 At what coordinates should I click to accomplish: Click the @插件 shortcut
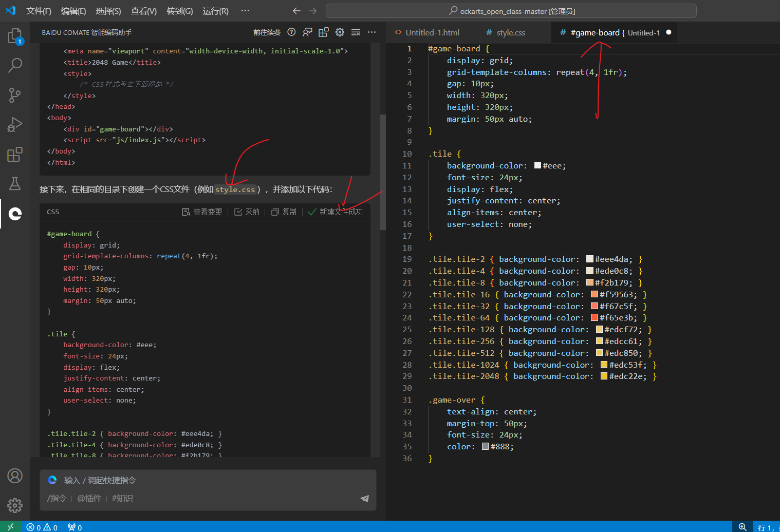point(89,498)
